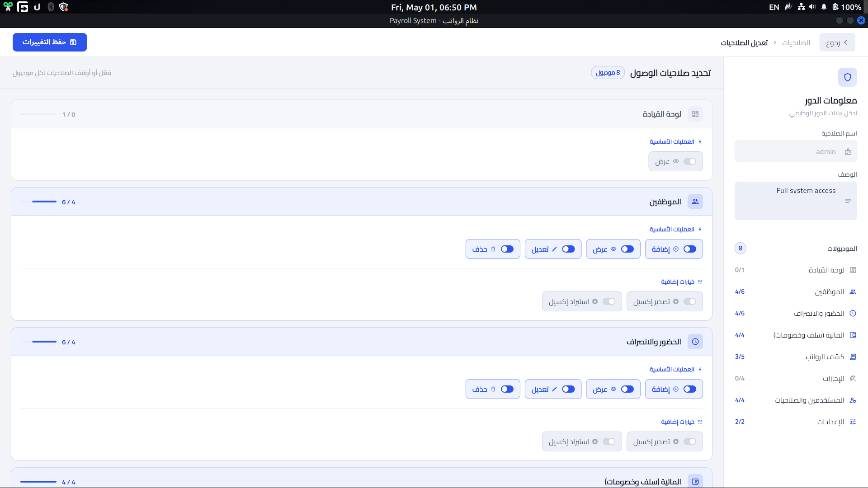
Task: Click the sidebar receipt icon for كشف الرواتب
Action: (853, 357)
